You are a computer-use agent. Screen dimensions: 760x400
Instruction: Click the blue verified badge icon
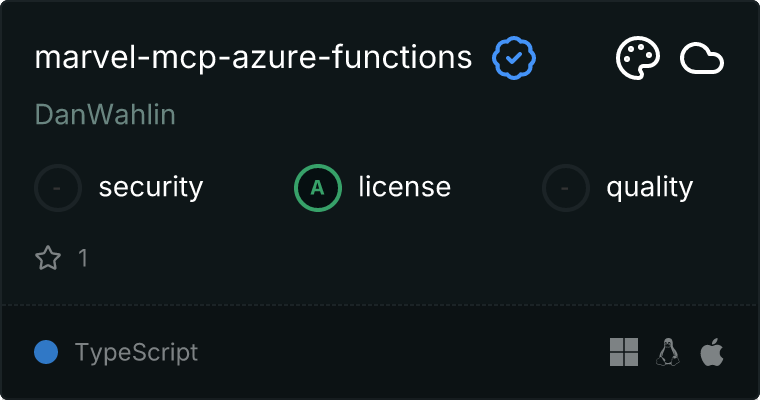[514, 59]
